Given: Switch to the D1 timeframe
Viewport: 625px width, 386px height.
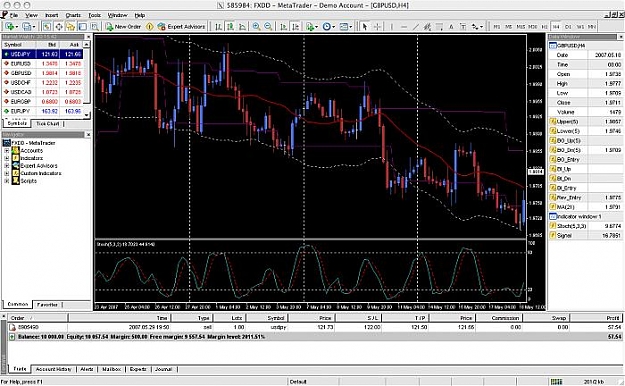Looking at the screenshot, I should coord(568,27).
